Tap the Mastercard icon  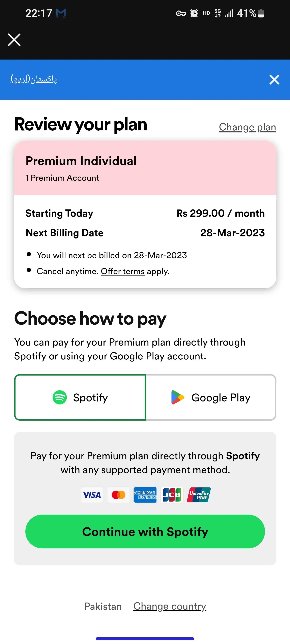[x=118, y=494]
